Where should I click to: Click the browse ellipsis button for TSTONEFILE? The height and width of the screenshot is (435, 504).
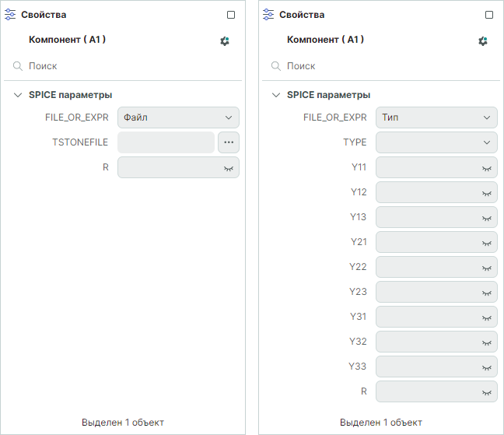[x=229, y=142]
